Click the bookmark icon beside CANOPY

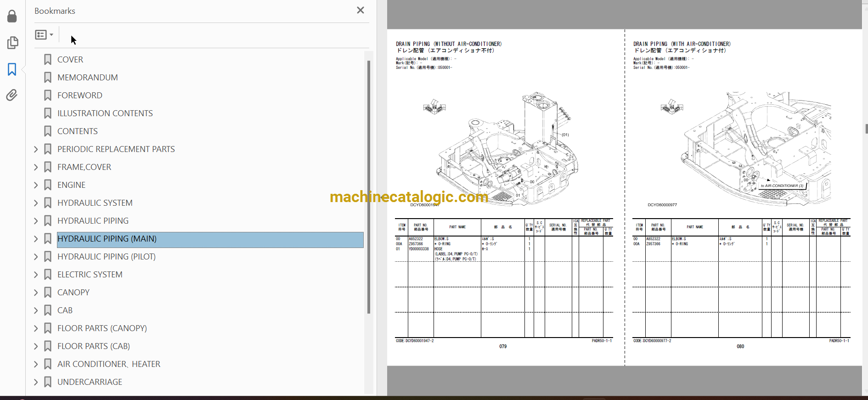[x=48, y=293]
